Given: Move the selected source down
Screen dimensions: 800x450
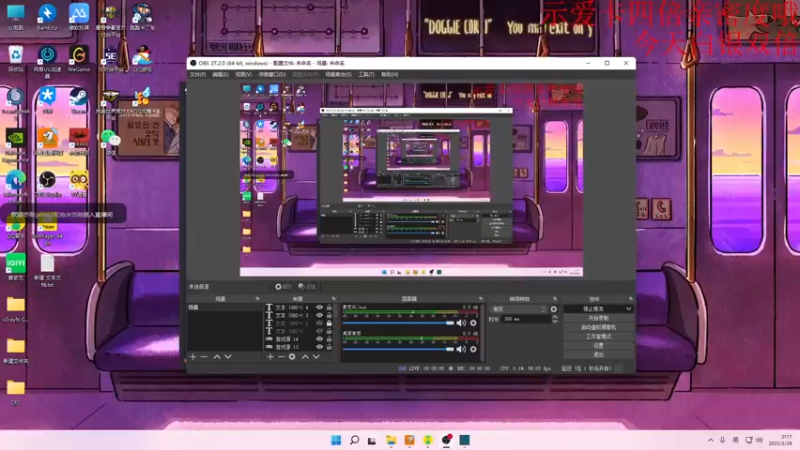Looking at the screenshot, I should [x=316, y=357].
